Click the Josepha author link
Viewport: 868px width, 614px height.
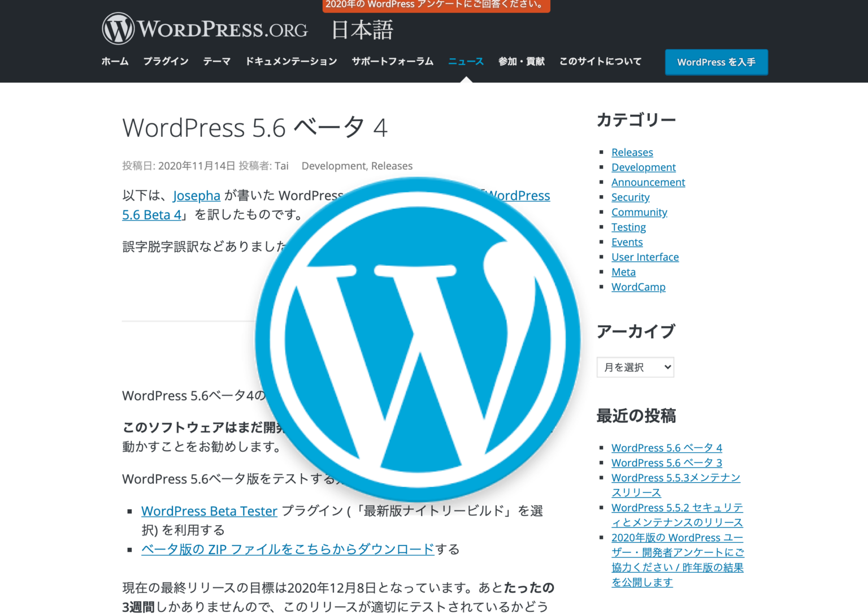[x=196, y=196]
